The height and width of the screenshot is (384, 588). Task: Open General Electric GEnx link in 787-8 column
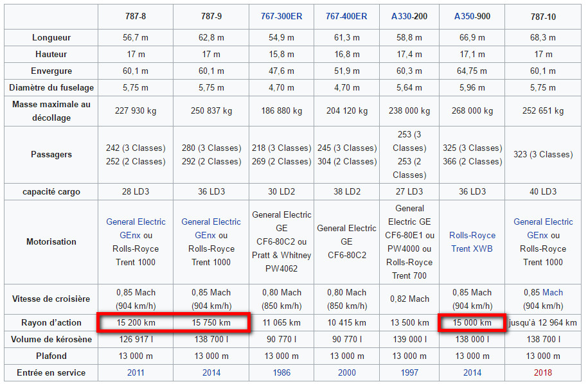[136, 228]
